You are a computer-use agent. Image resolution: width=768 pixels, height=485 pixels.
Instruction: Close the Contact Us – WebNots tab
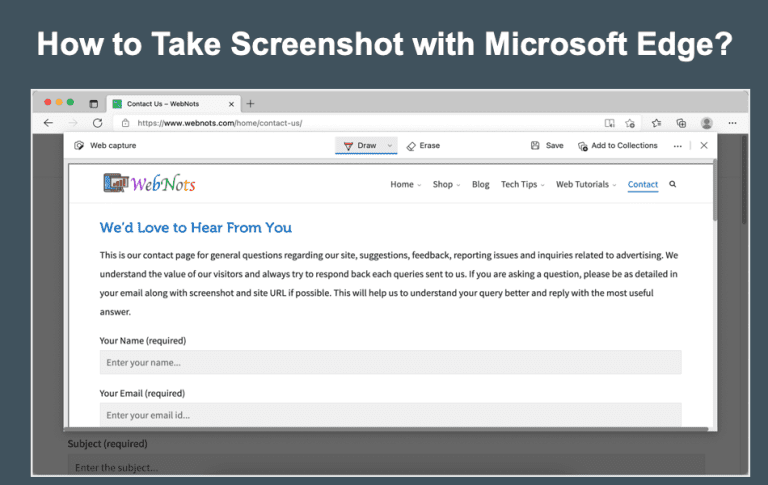pos(231,104)
